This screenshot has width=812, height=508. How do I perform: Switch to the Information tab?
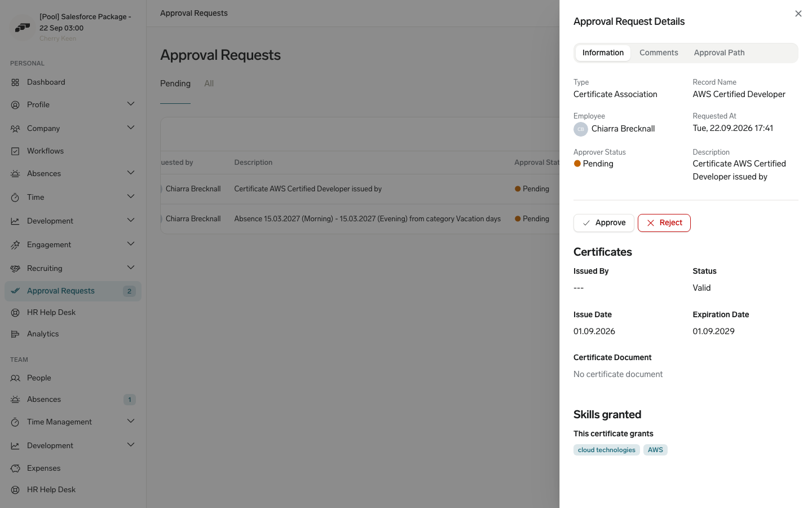pos(603,53)
